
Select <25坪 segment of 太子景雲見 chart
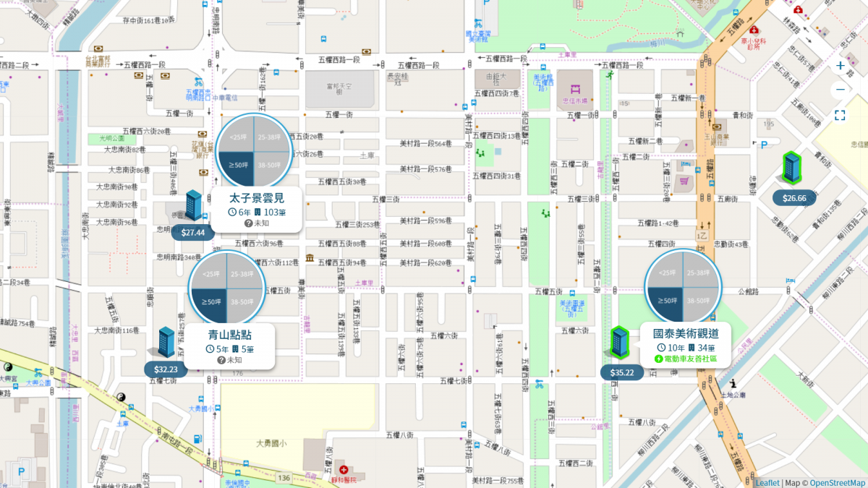[x=237, y=136]
